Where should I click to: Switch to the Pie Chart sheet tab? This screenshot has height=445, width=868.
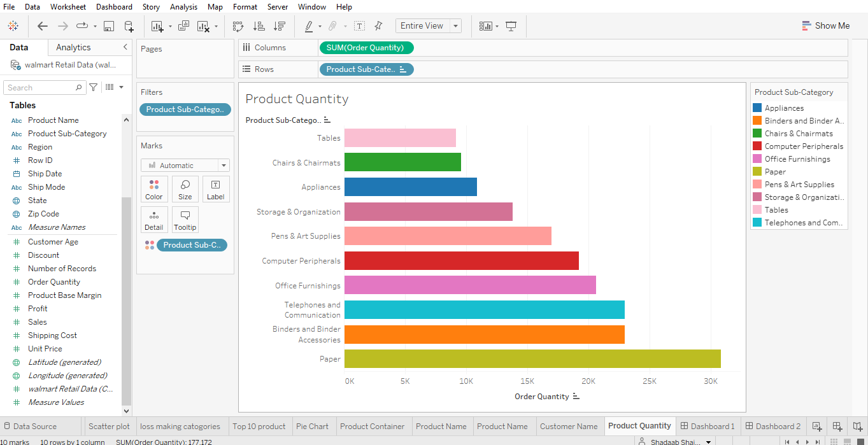tap(313, 427)
